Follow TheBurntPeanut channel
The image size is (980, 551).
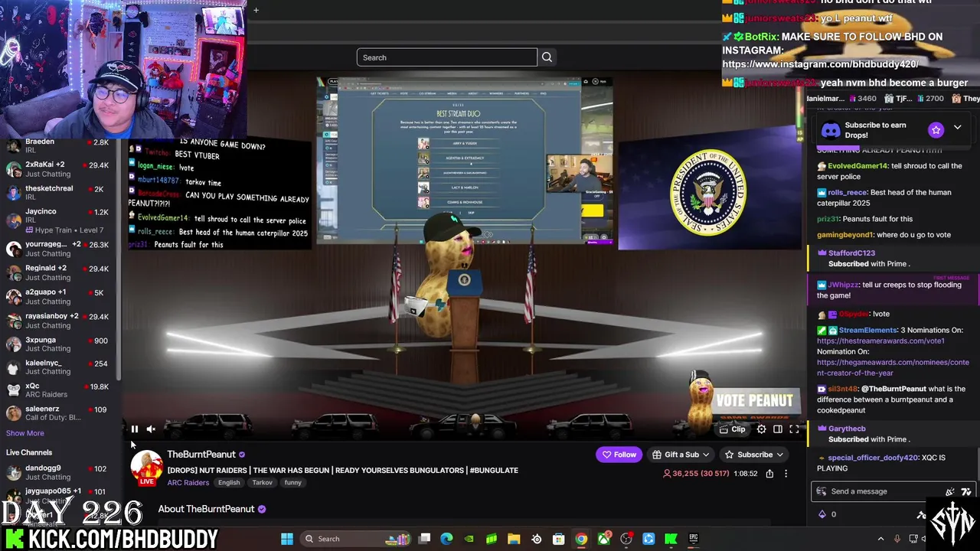pyautogui.click(x=619, y=455)
